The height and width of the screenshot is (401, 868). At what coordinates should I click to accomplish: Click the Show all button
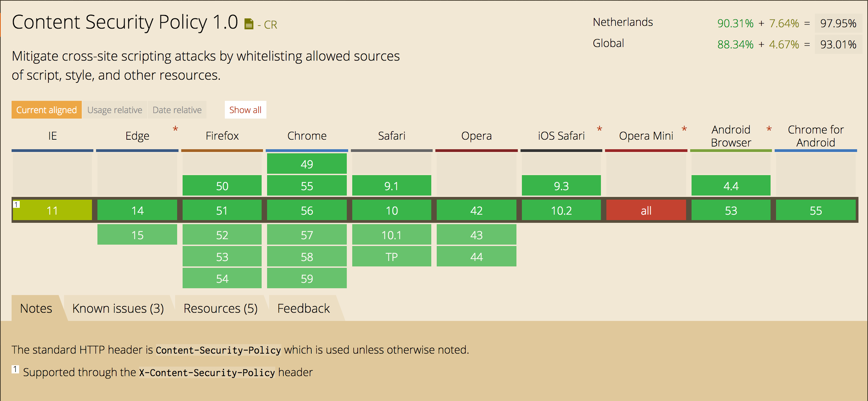pyautogui.click(x=245, y=110)
